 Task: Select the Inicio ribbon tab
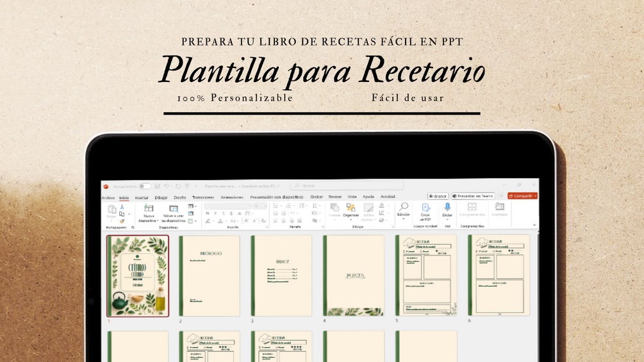124,197
